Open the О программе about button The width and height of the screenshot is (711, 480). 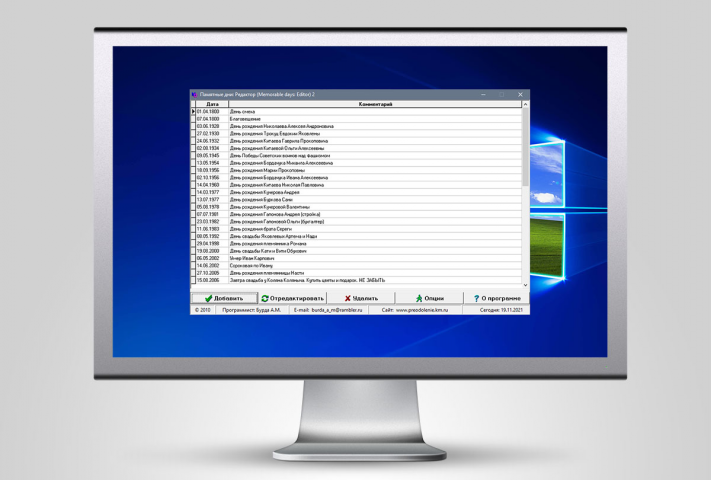click(497, 298)
